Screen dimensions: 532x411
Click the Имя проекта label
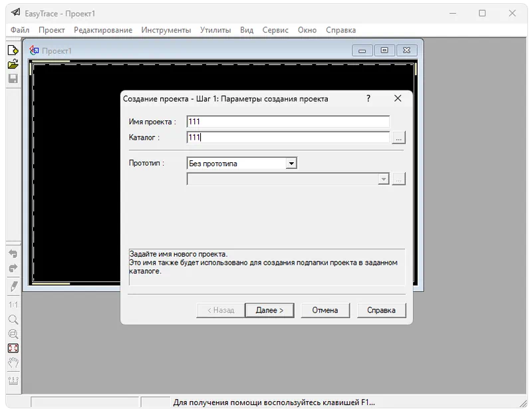click(152, 122)
